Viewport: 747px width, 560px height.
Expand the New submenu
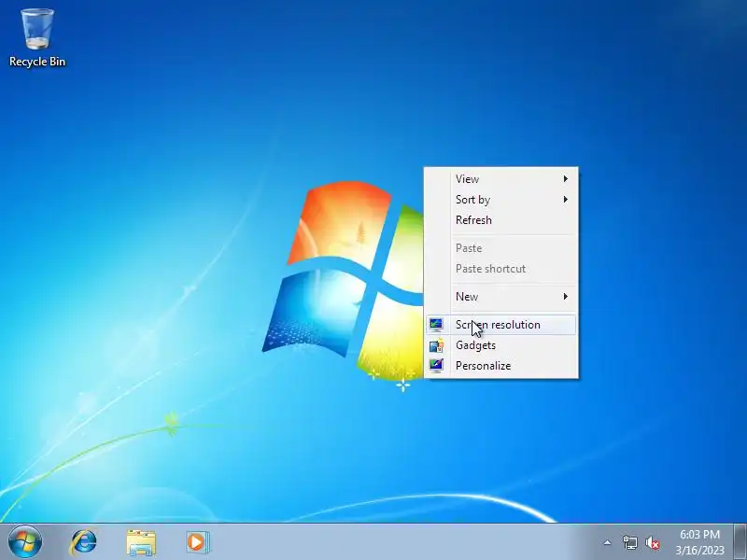pyautogui.click(x=500, y=297)
